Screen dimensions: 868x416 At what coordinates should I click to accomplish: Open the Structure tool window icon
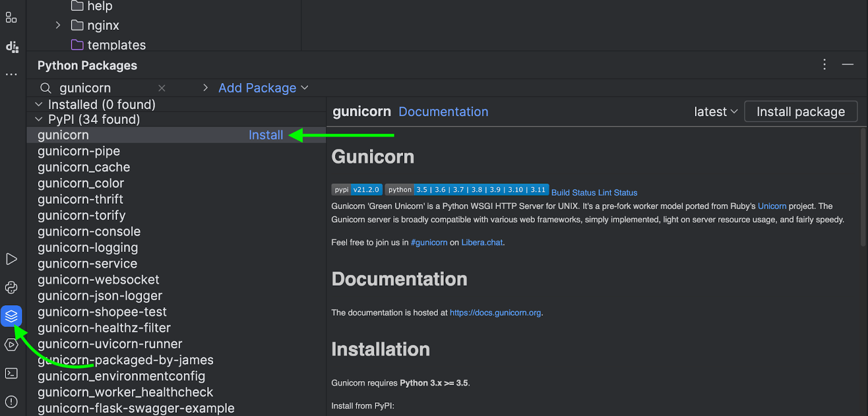tap(11, 18)
